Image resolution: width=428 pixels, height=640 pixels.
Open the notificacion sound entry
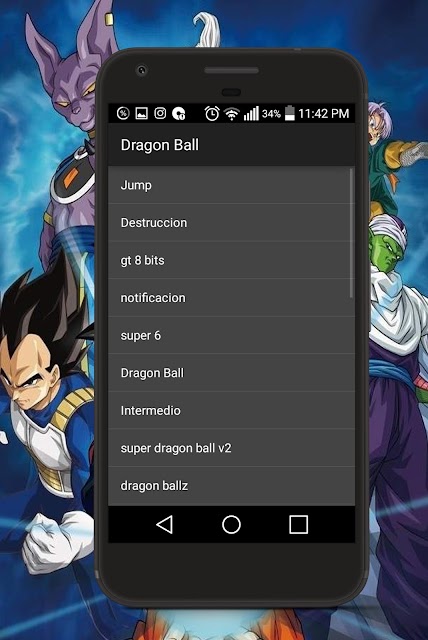(x=231, y=298)
